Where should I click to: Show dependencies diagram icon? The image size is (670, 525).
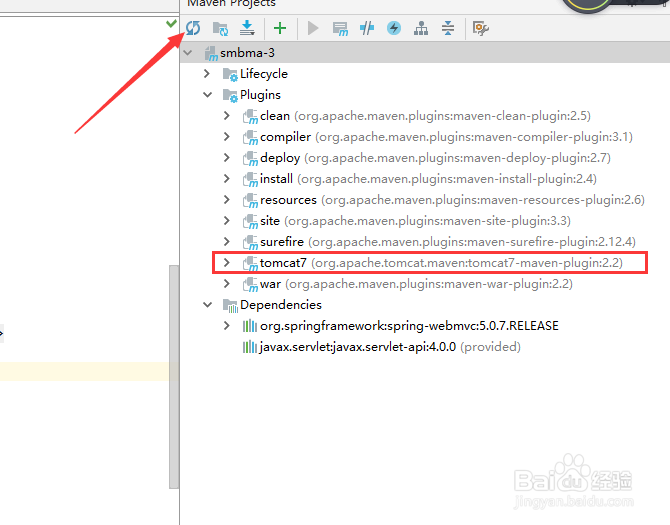click(421, 28)
